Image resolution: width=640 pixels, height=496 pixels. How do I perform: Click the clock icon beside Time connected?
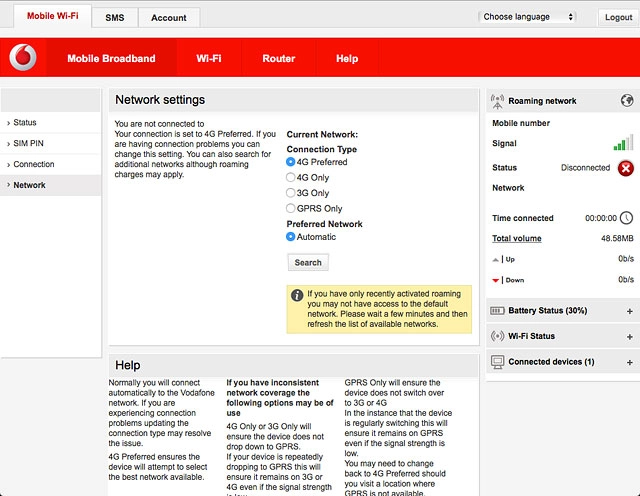tap(626, 218)
